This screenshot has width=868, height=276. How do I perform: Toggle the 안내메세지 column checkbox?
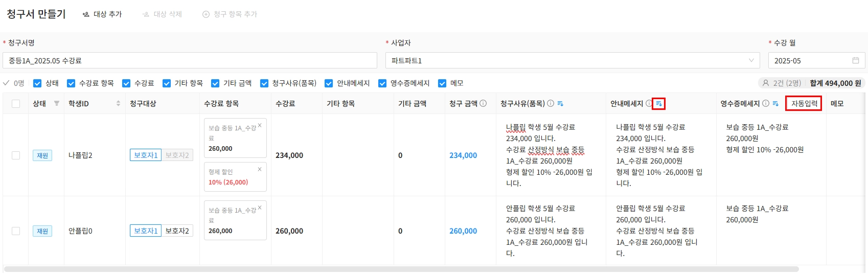tap(329, 83)
